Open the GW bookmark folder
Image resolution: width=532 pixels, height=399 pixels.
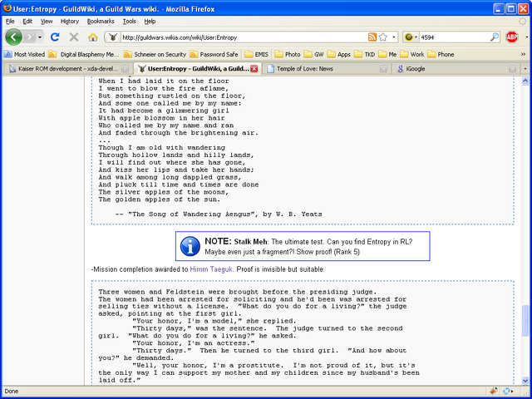pyautogui.click(x=314, y=54)
